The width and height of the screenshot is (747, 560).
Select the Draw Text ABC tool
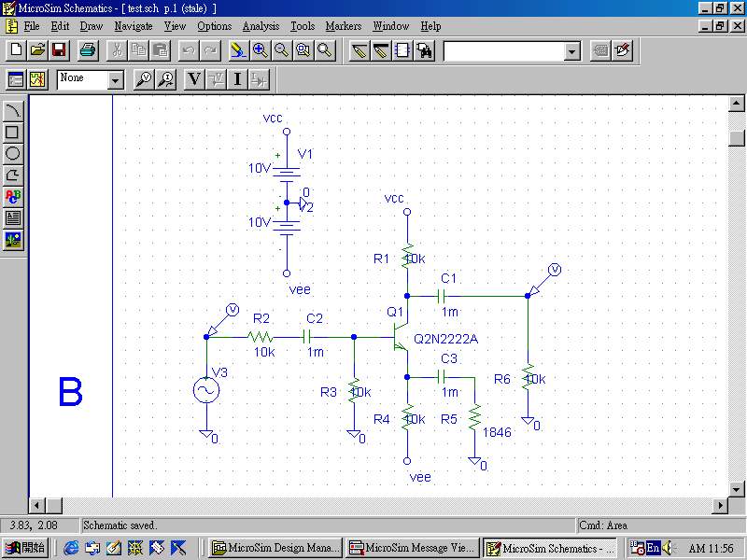point(13,196)
